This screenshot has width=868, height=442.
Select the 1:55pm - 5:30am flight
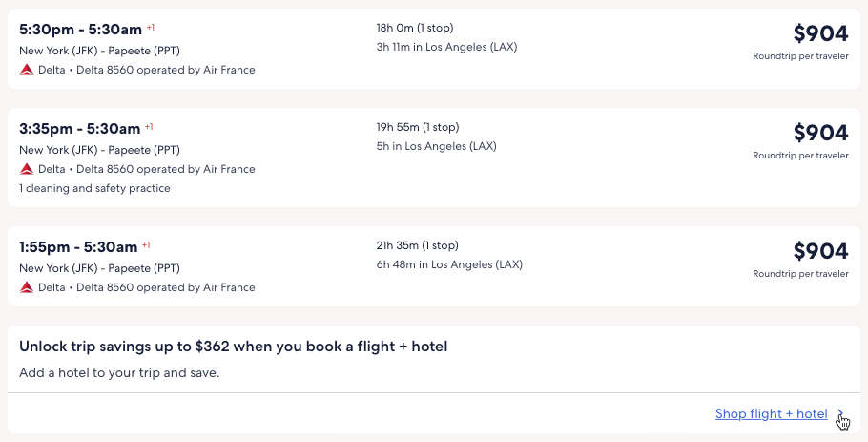point(79,247)
